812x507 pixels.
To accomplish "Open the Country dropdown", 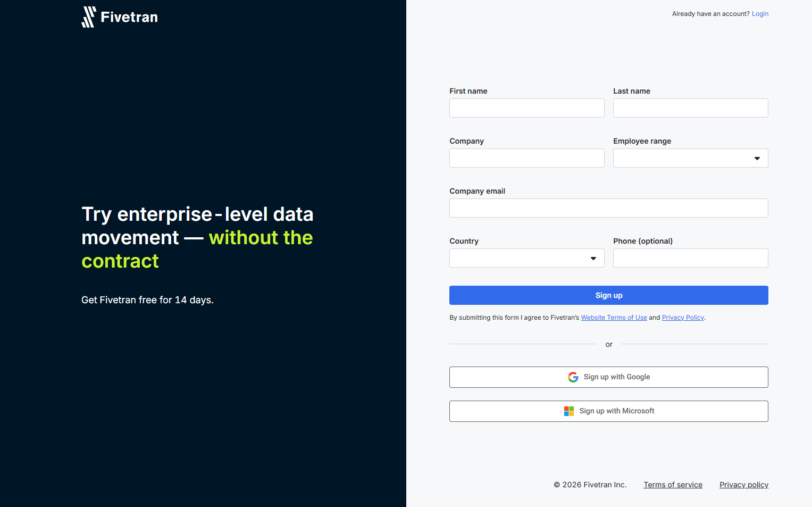I will click(526, 258).
